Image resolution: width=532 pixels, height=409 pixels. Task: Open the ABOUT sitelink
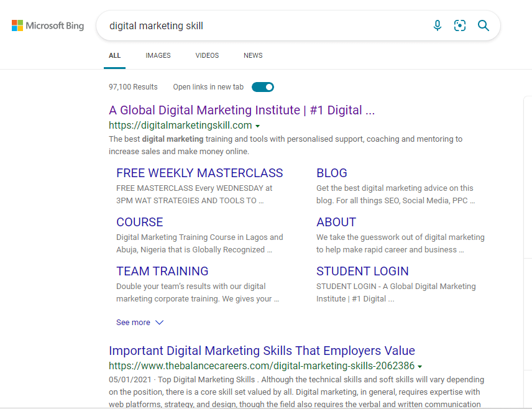(x=336, y=222)
